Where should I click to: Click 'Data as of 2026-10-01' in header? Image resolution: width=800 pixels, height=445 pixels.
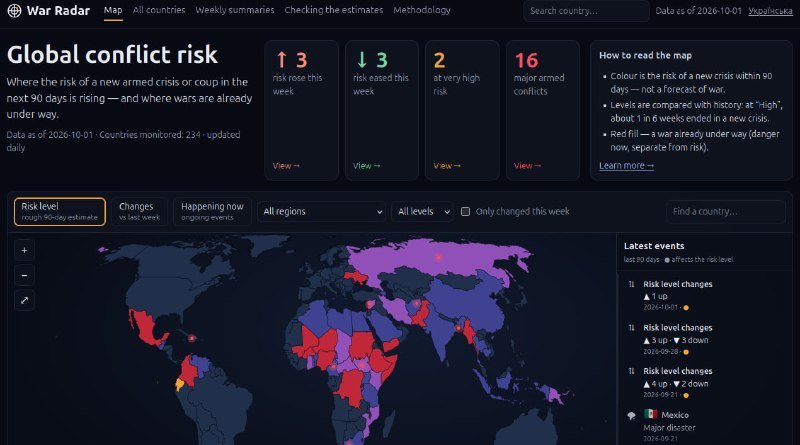pyautogui.click(x=698, y=11)
